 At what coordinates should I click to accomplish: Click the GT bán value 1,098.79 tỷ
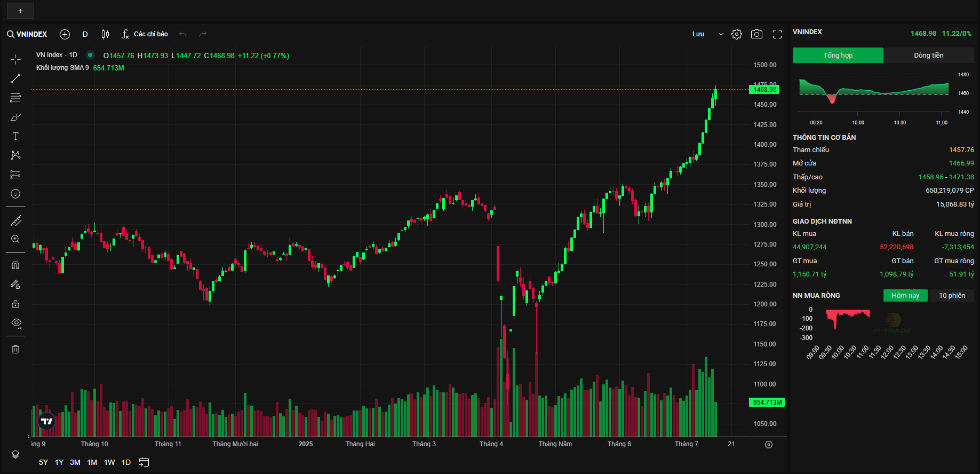897,274
